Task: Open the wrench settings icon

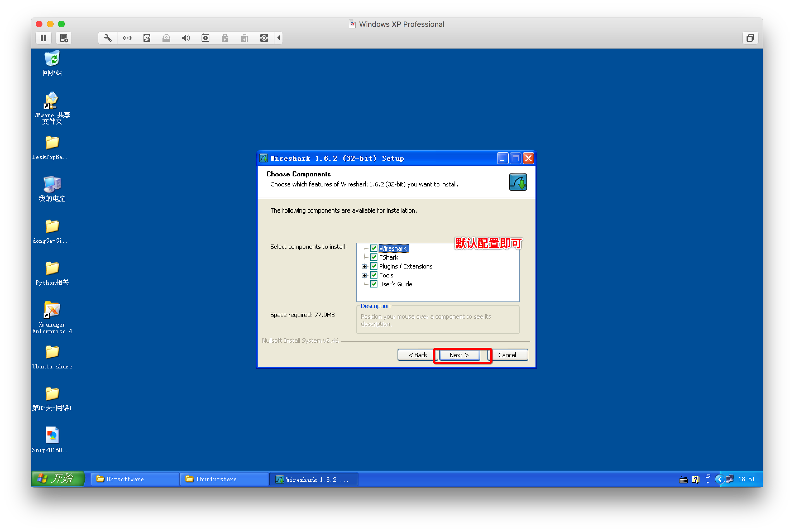Action: click(x=107, y=38)
